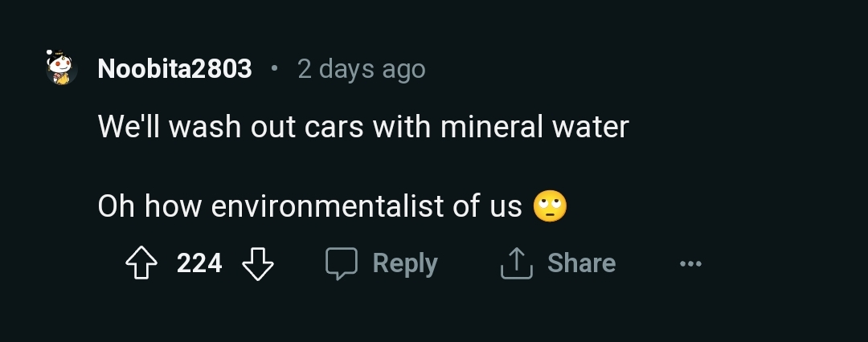Screen dimensions: 868x342
Task: Click the dot separator after the username
Action: click(274, 69)
